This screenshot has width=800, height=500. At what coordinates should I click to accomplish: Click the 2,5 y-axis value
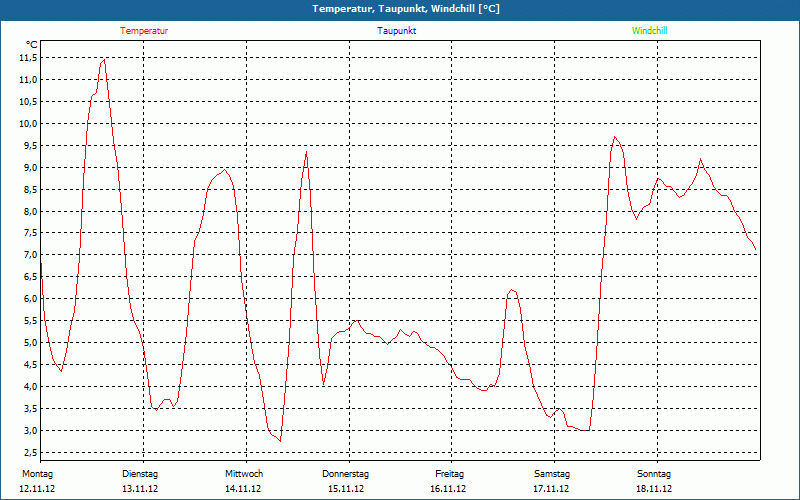(30, 452)
